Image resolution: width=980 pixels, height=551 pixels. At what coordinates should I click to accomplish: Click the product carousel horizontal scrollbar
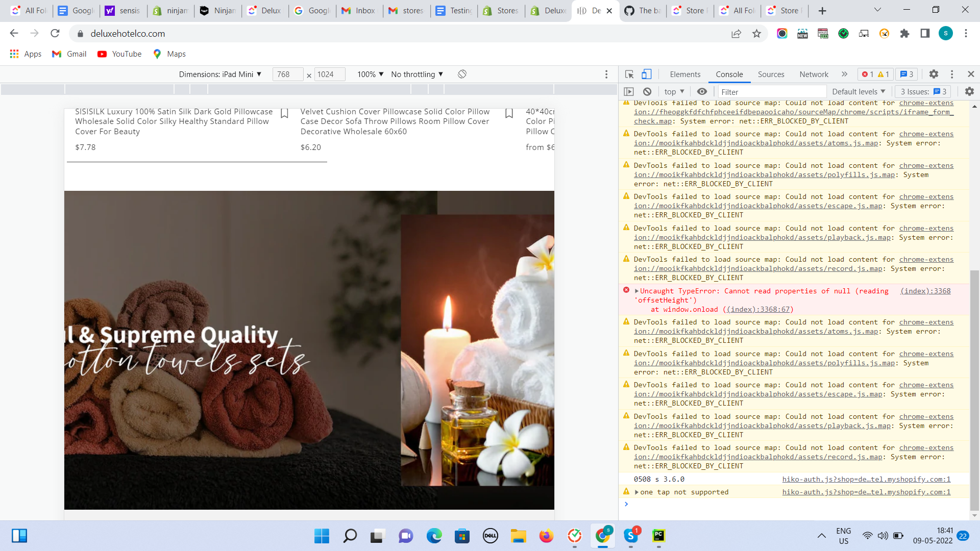pos(197,162)
